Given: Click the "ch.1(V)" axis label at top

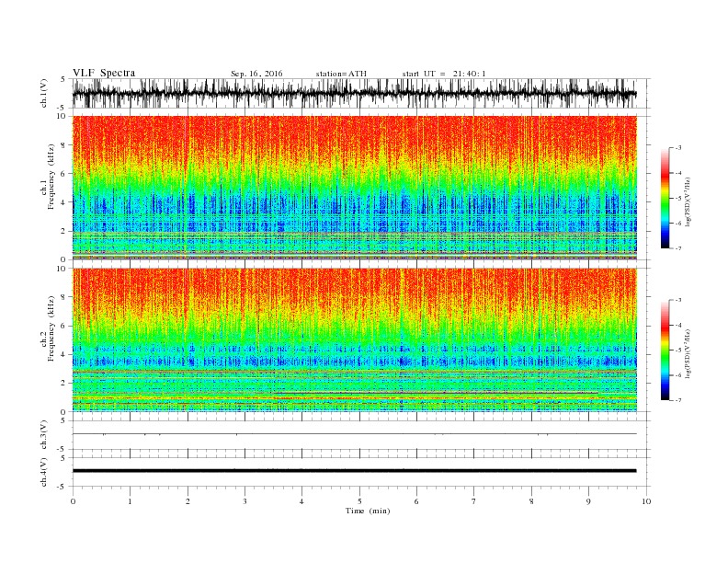Looking at the screenshot, I should [x=44, y=93].
